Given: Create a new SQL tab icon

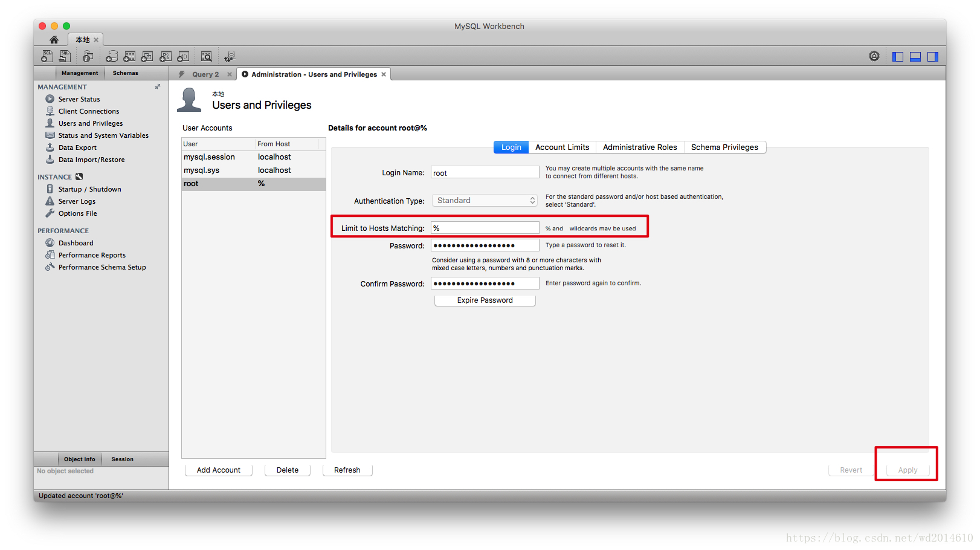Looking at the screenshot, I should click(x=47, y=56).
